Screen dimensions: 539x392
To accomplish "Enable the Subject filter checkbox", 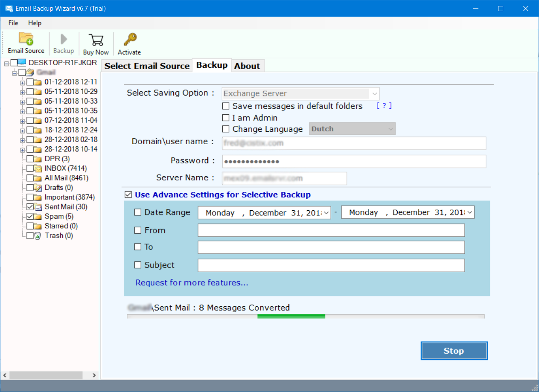I will click(x=138, y=265).
